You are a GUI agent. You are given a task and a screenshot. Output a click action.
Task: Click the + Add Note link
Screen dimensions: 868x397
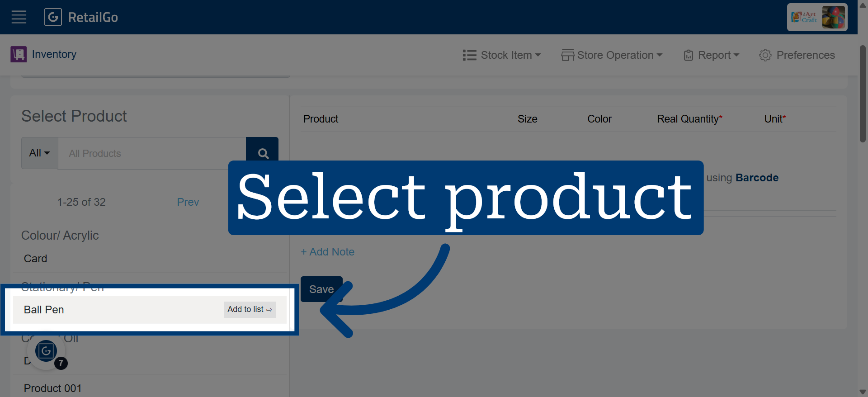pos(328,252)
